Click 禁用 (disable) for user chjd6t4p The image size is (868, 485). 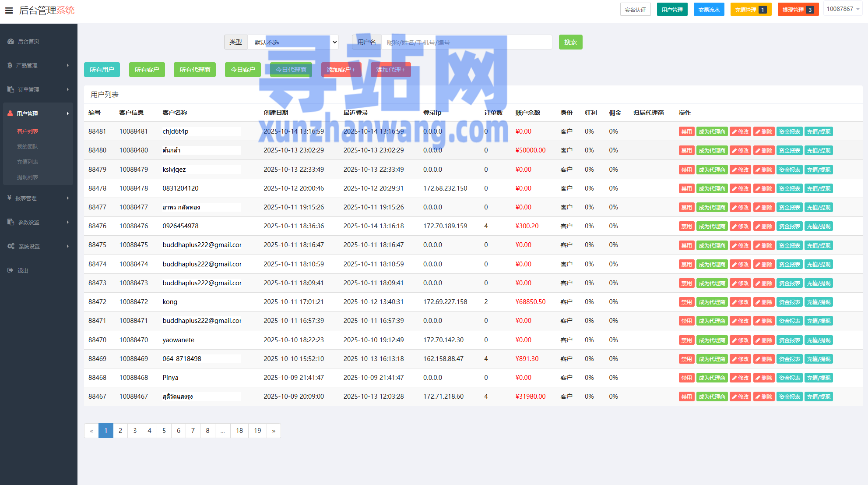pyautogui.click(x=686, y=131)
